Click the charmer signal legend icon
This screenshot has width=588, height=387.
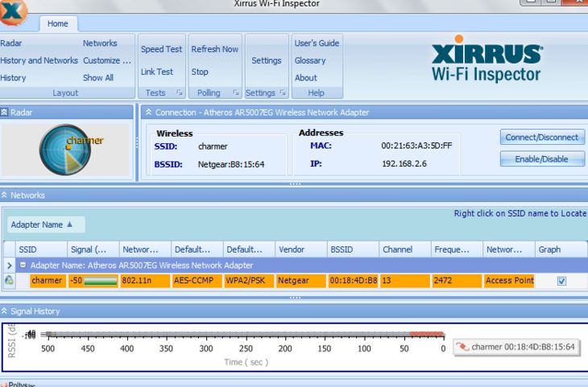pyautogui.click(x=462, y=347)
